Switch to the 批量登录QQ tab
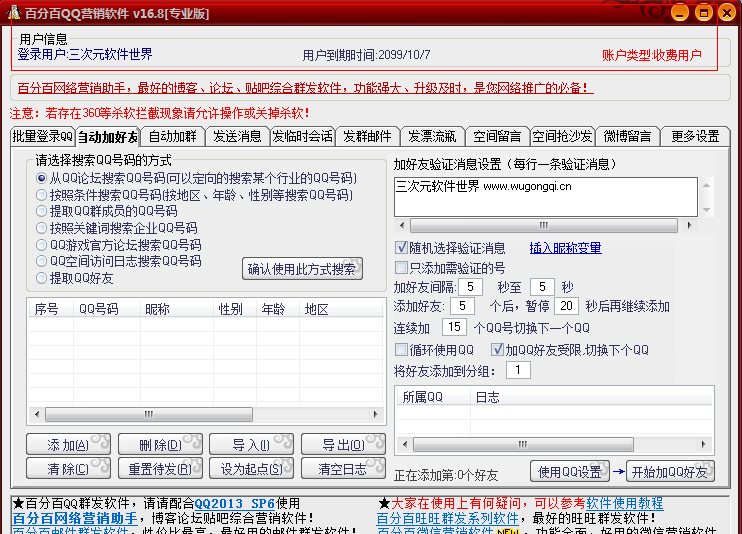The image size is (742, 534). tap(42, 136)
